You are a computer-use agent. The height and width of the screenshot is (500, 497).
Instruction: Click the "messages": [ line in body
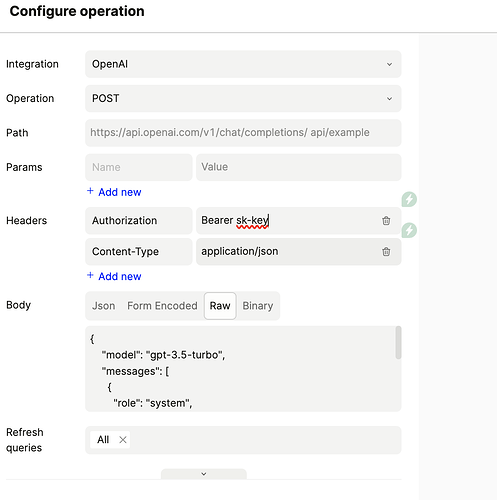[135, 371]
